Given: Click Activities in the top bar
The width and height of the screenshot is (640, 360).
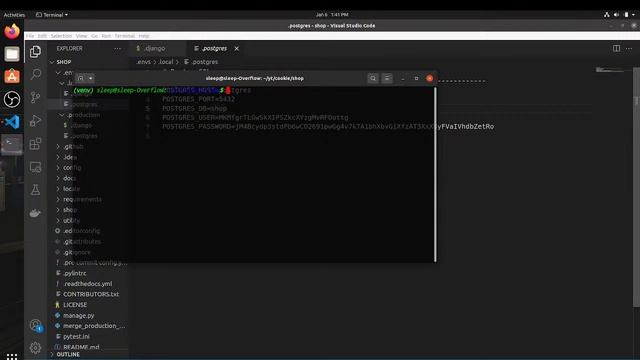Looking at the screenshot, I should coord(14,15).
